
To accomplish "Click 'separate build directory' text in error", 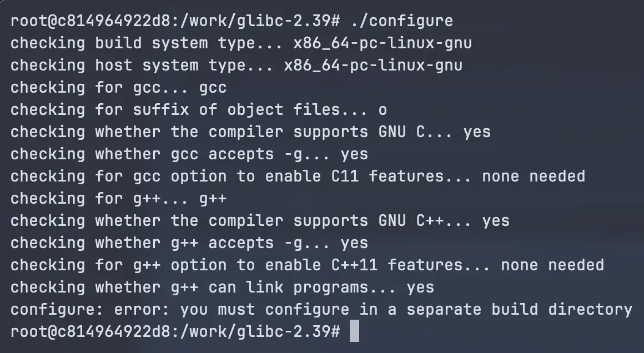I will [520, 309].
